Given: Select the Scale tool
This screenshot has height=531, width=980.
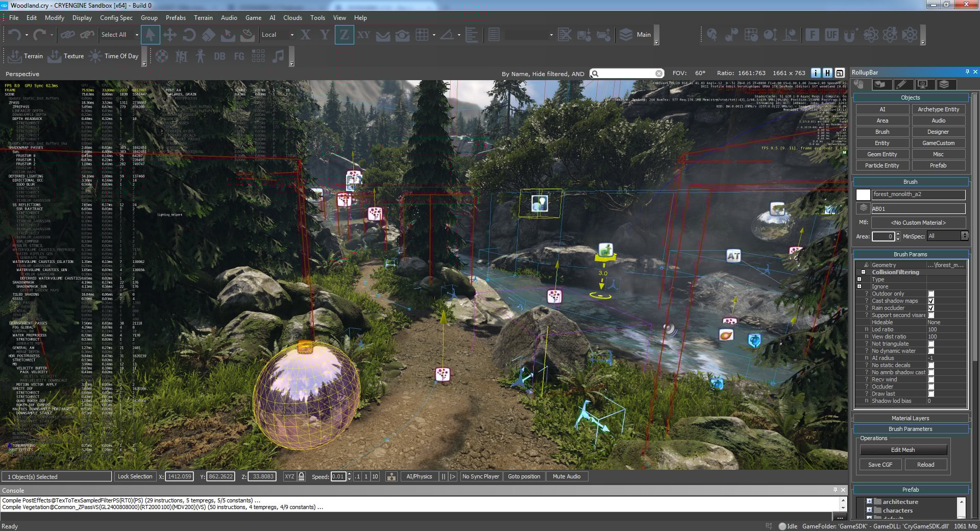Looking at the screenshot, I should (x=209, y=35).
